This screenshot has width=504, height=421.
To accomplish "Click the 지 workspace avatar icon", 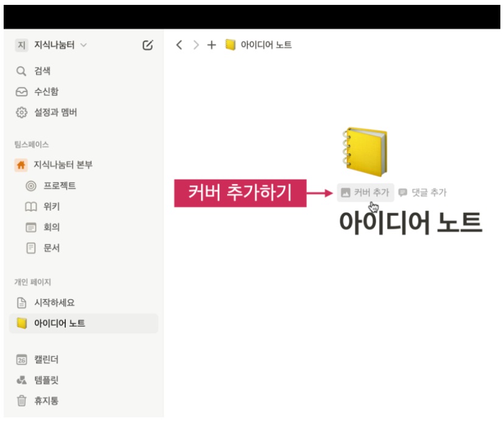I will point(21,45).
